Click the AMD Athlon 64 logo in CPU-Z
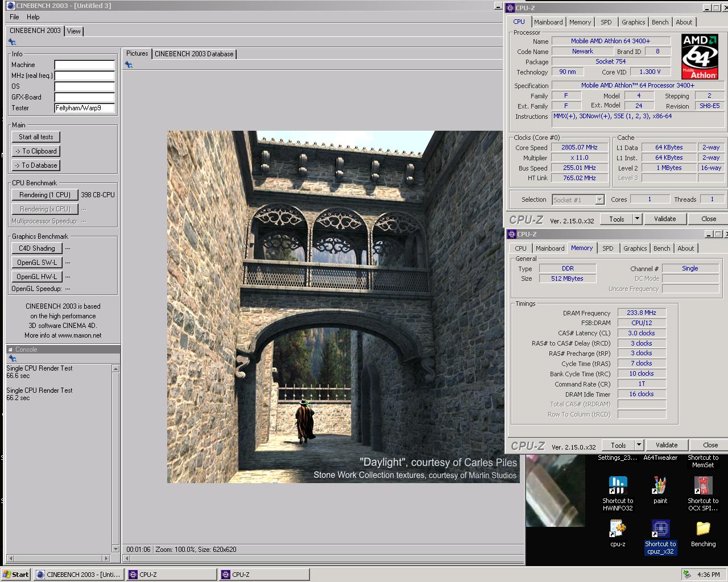The width and height of the screenshot is (728, 582). [700, 56]
